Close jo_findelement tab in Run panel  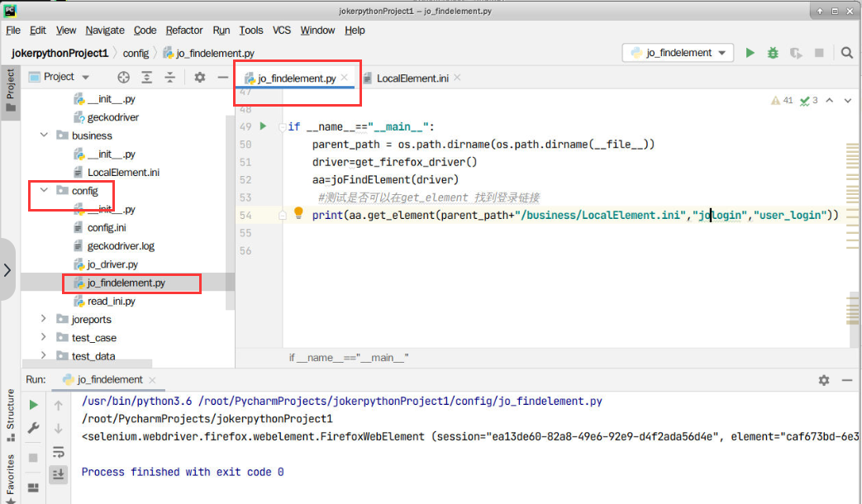tap(152, 380)
